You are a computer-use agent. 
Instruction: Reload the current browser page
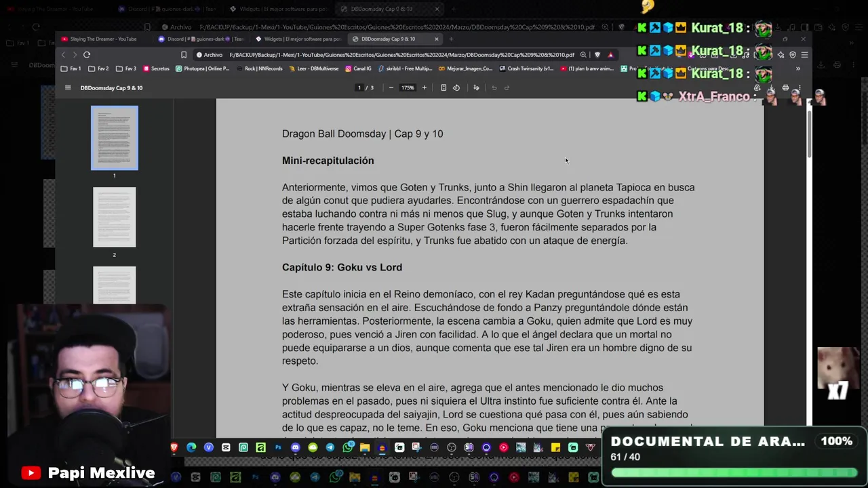click(87, 54)
